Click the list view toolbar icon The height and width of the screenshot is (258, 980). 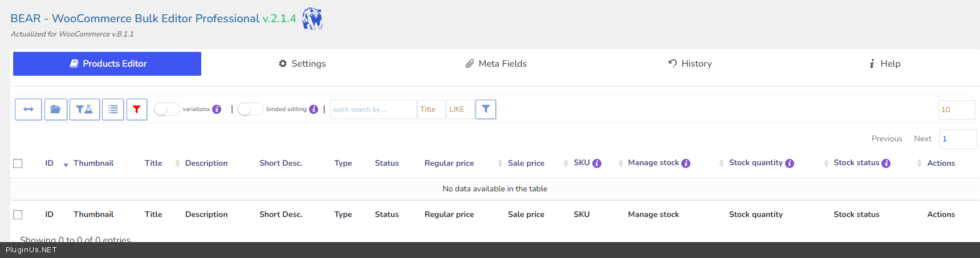113,109
